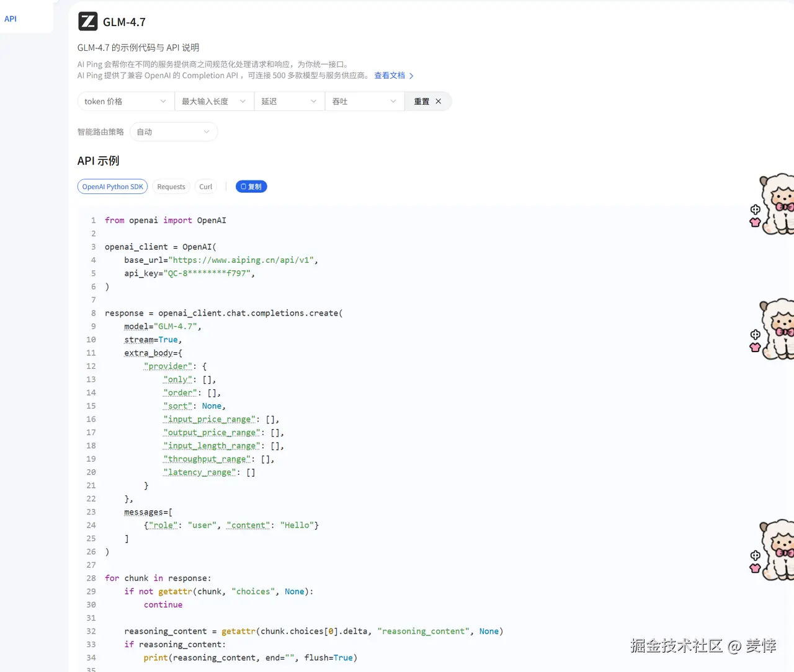
Task: Click the 中 icon beside the bottom sheep
Action: pyautogui.click(x=755, y=555)
